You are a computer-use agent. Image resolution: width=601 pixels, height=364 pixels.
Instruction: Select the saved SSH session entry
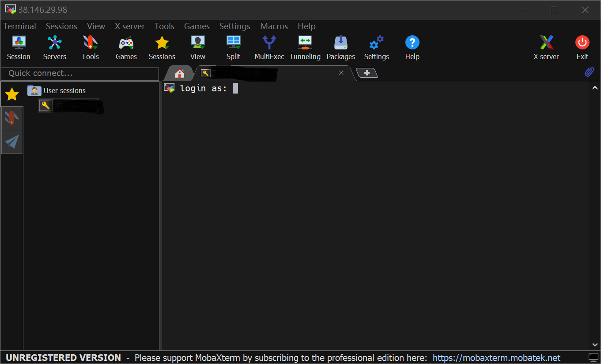71,106
